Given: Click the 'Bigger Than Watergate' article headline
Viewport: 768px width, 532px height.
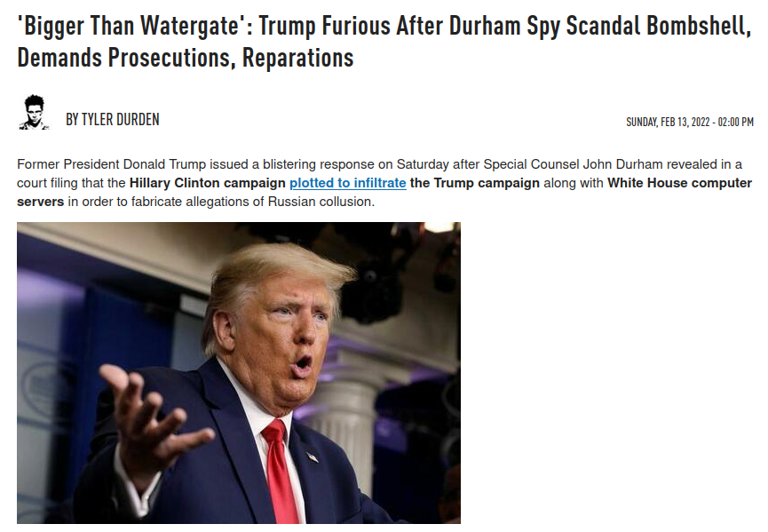Looking at the screenshot, I should click(x=384, y=41).
